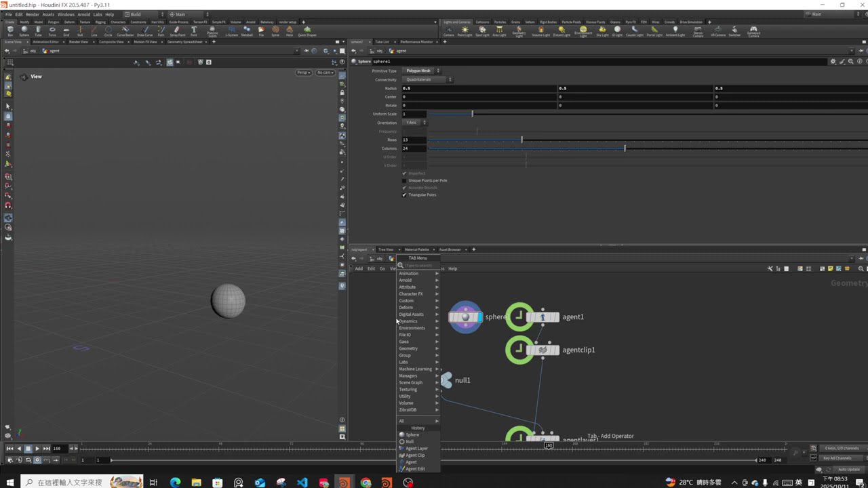Select the Font shelf tool
The image size is (868, 488).
194,31
